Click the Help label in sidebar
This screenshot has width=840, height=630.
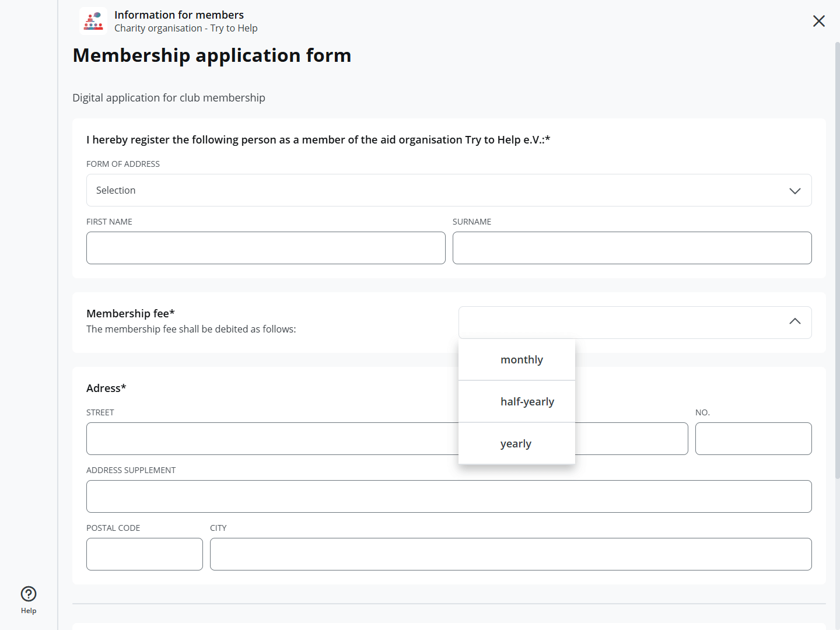(x=29, y=611)
